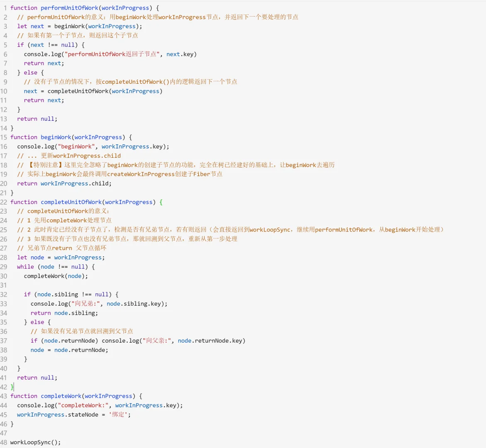Click the string '绑定' on line 45

point(119,414)
